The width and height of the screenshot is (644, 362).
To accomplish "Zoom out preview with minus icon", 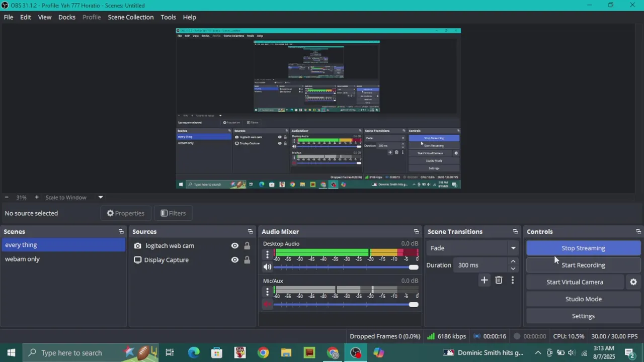I will tap(6, 198).
